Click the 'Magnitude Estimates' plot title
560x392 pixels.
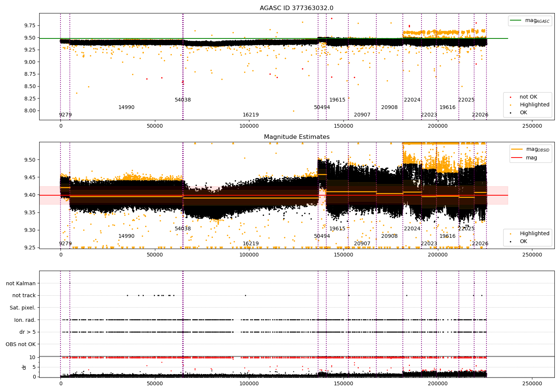297,137
